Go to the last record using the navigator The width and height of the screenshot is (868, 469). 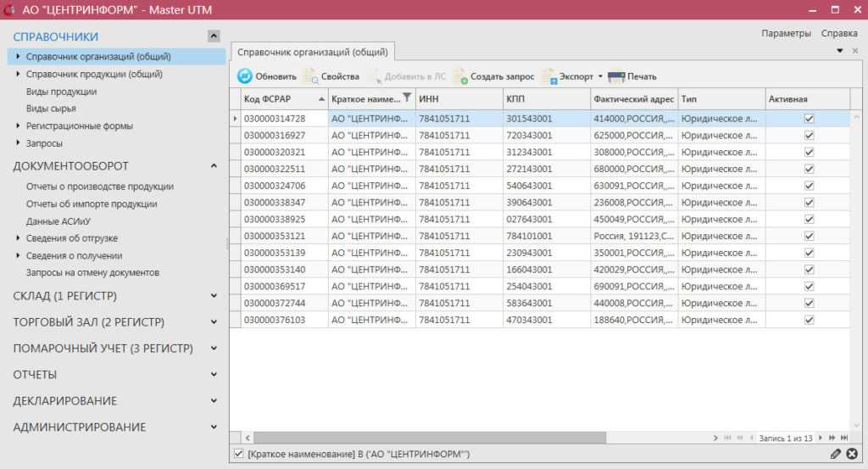[x=843, y=438]
